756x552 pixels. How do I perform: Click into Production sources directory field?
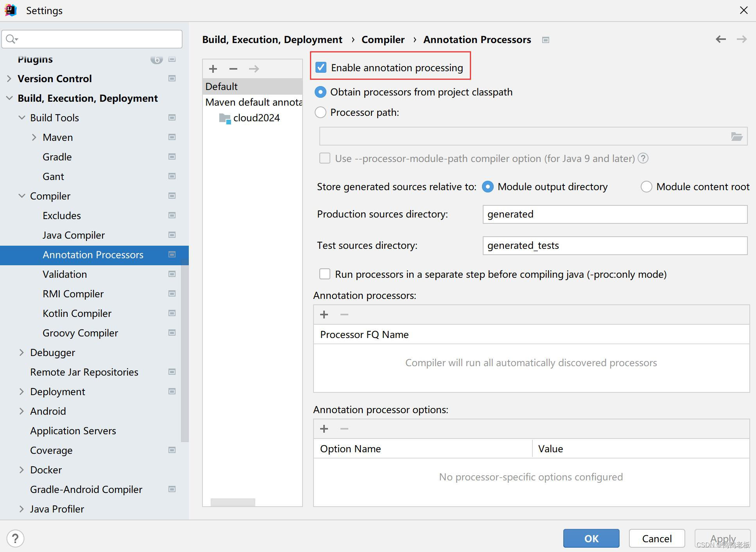614,214
